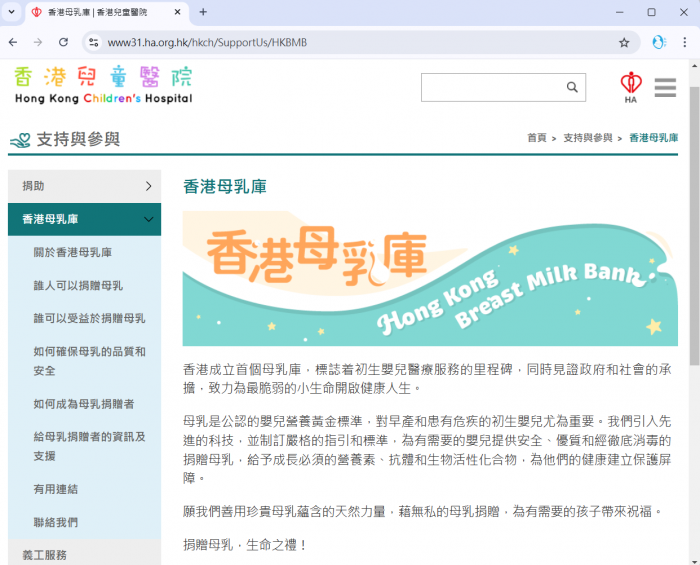
Task: Click the page vertical scrollbar thumb
Action: point(694,225)
